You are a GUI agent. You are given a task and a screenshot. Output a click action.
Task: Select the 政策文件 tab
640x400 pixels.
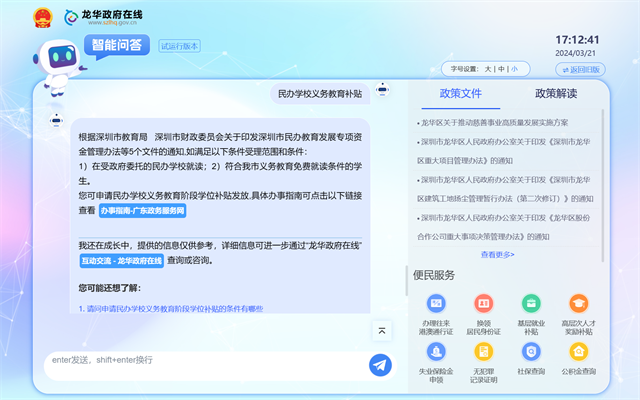461,93
